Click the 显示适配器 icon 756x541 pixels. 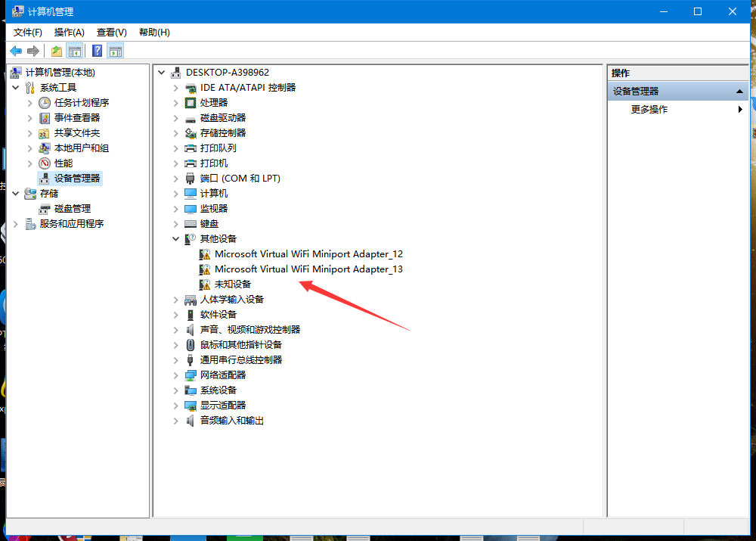(x=191, y=406)
